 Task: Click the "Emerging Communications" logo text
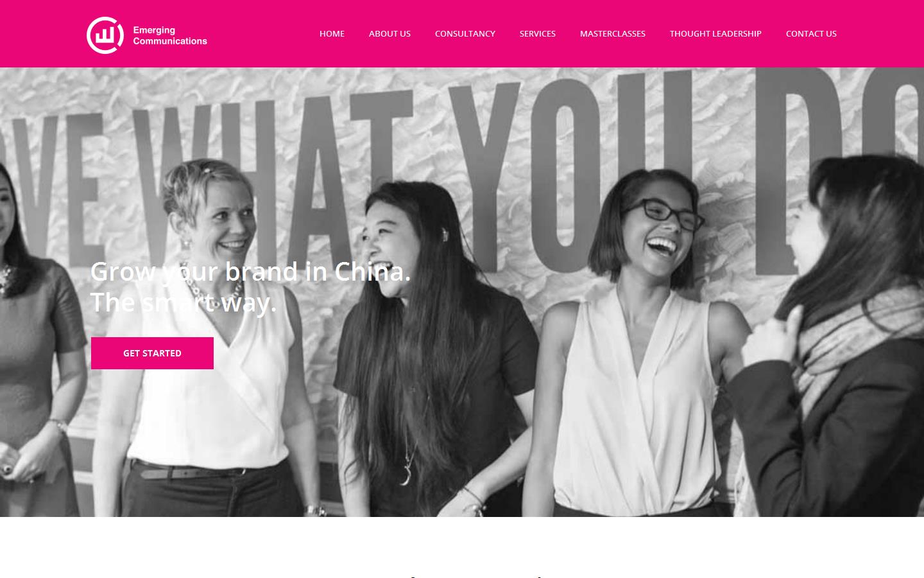click(170, 35)
